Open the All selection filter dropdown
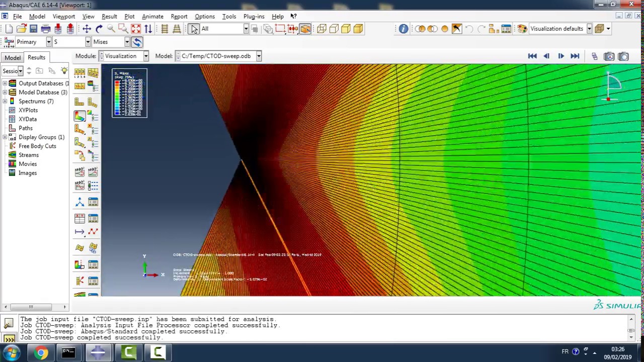The height and width of the screenshot is (362, 644). point(246,29)
